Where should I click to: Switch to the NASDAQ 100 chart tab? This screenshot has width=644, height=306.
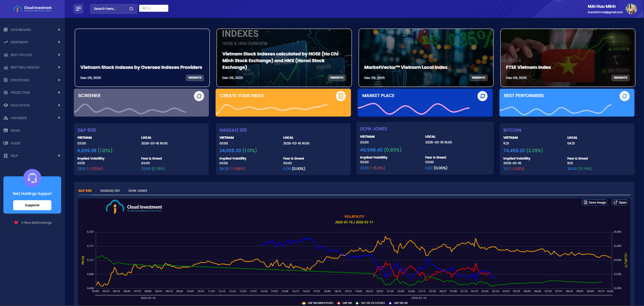coord(110,191)
